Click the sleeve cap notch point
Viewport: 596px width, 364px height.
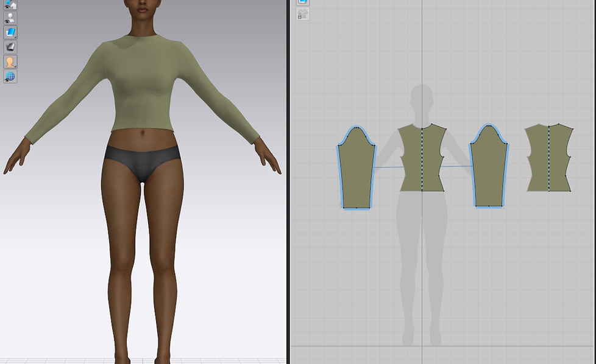[x=357, y=128]
